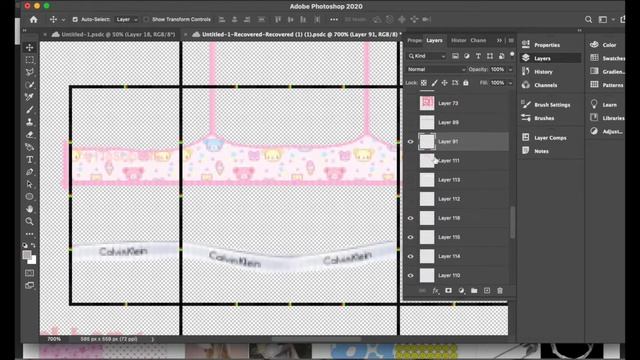
Task: Switch to the History panel tab
Action: (x=458, y=40)
